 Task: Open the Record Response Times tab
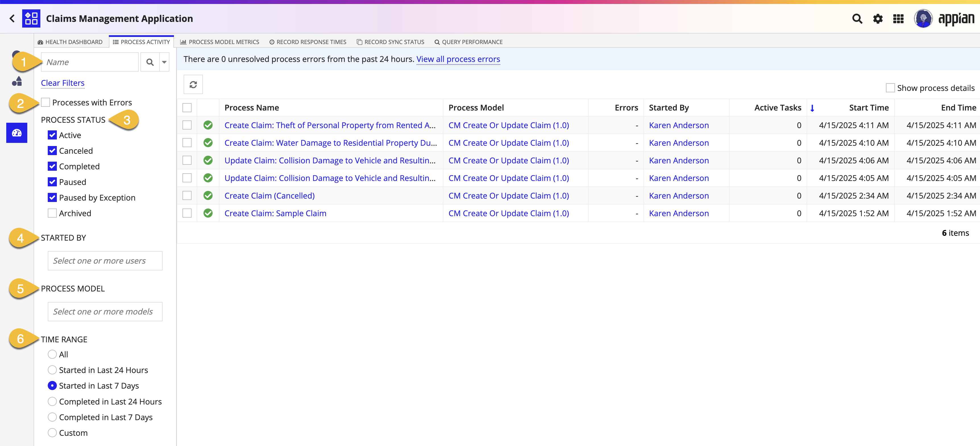point(308,42)
